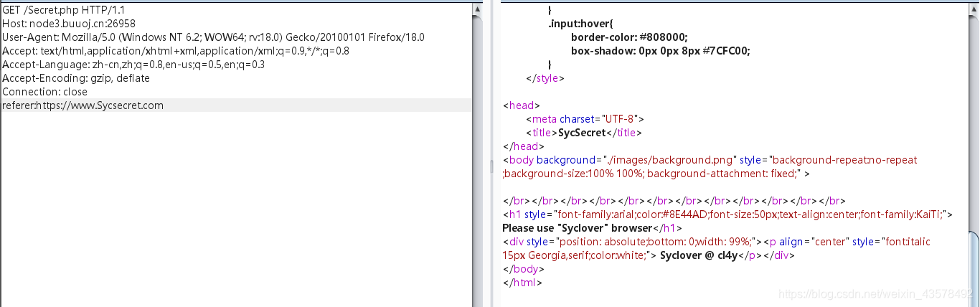Click the closing </style> tag
This screenshot has height=307, width=980.
point(545,77)
